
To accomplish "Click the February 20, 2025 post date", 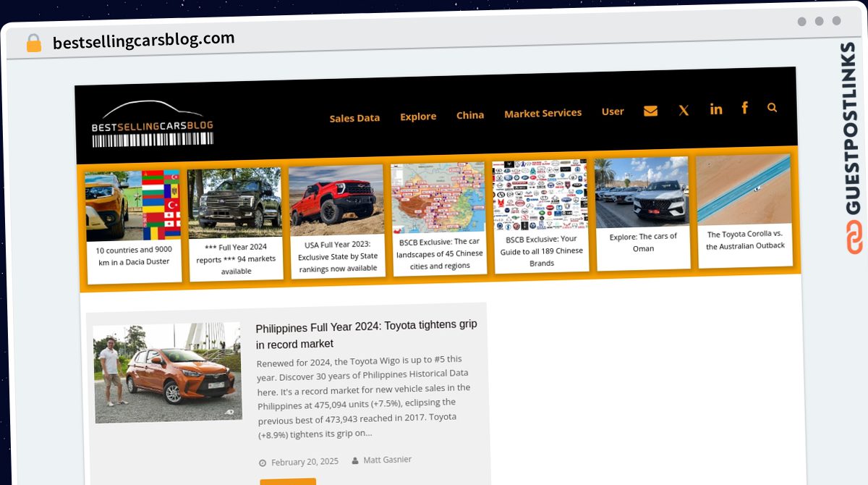I will pyautogui.click(x=305, y=462).
